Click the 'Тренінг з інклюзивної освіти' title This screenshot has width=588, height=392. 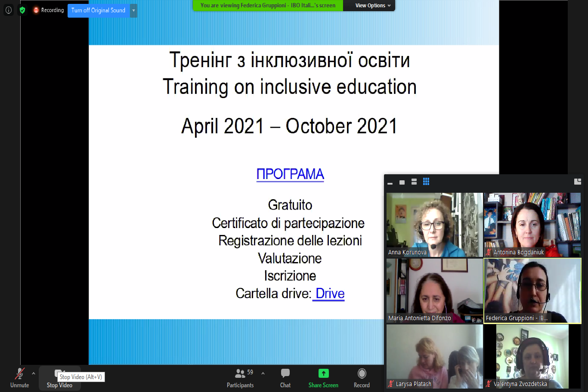290,60
